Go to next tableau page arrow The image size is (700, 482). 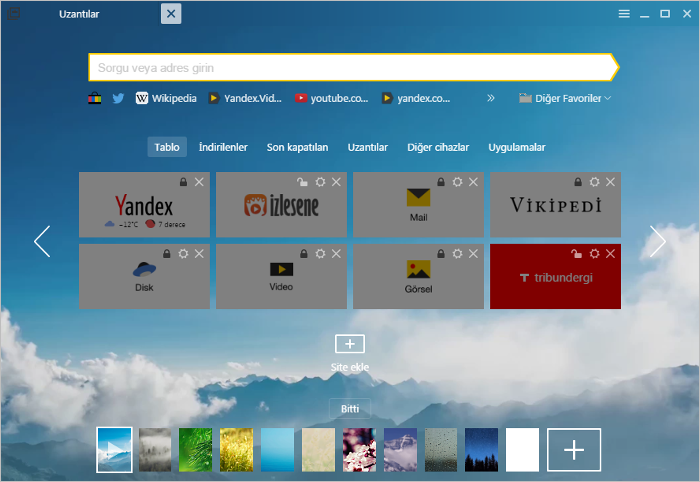pos(658,241)
